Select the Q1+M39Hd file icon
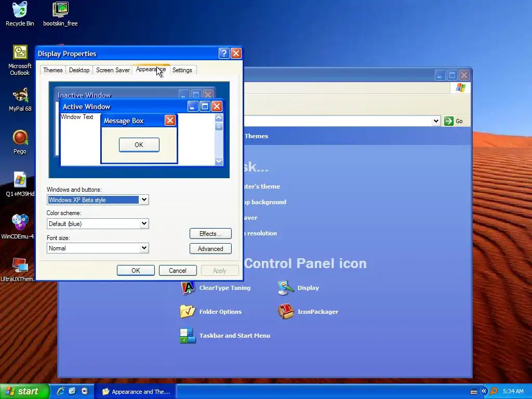The image size is (532, 399). [x=20, y=184]
